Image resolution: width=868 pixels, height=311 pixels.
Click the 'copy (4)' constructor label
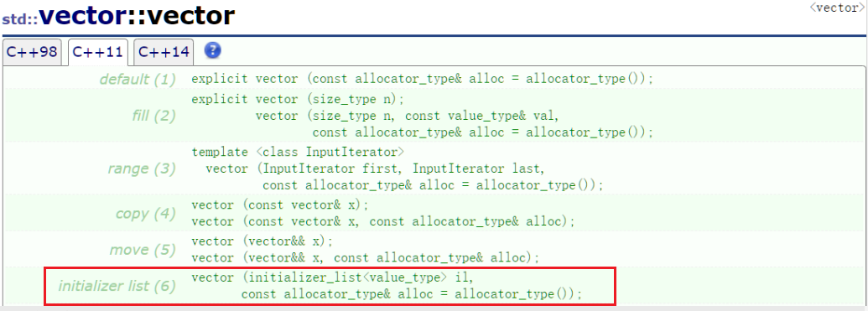pyautogui.click(x=146, y=214)
